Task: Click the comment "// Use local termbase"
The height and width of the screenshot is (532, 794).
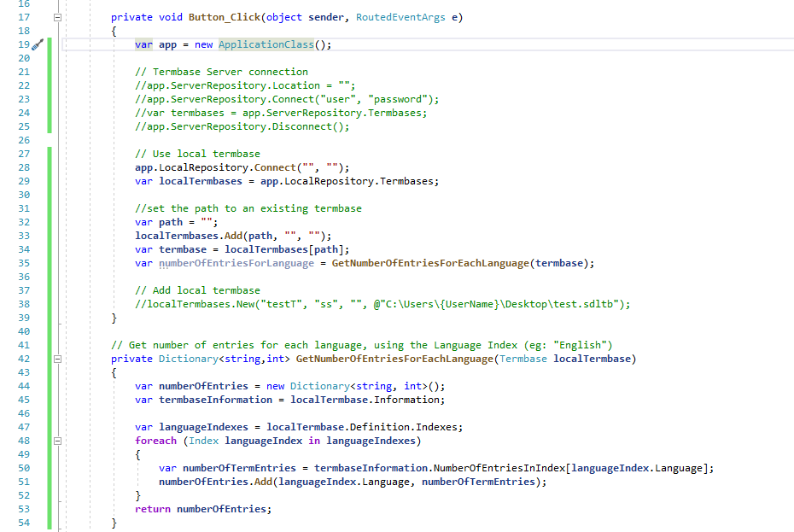Action: pyautogui.click(x=197, y=154)
